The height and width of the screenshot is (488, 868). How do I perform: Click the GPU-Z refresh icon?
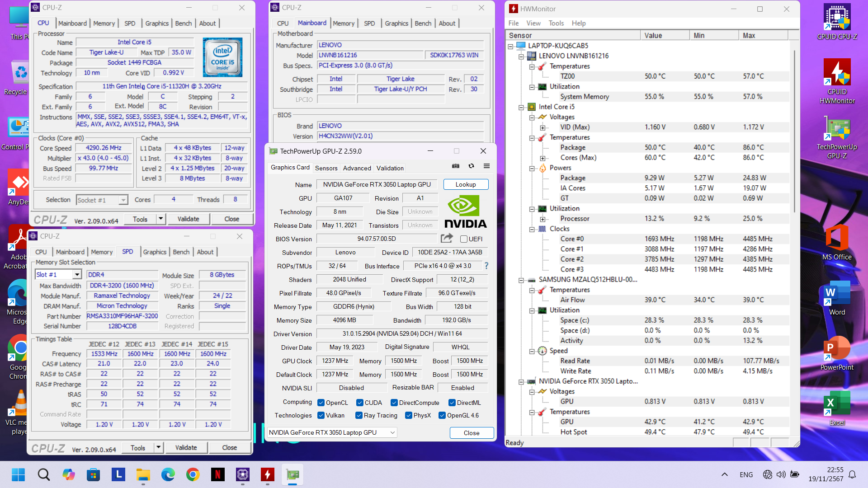coord(471,166)
